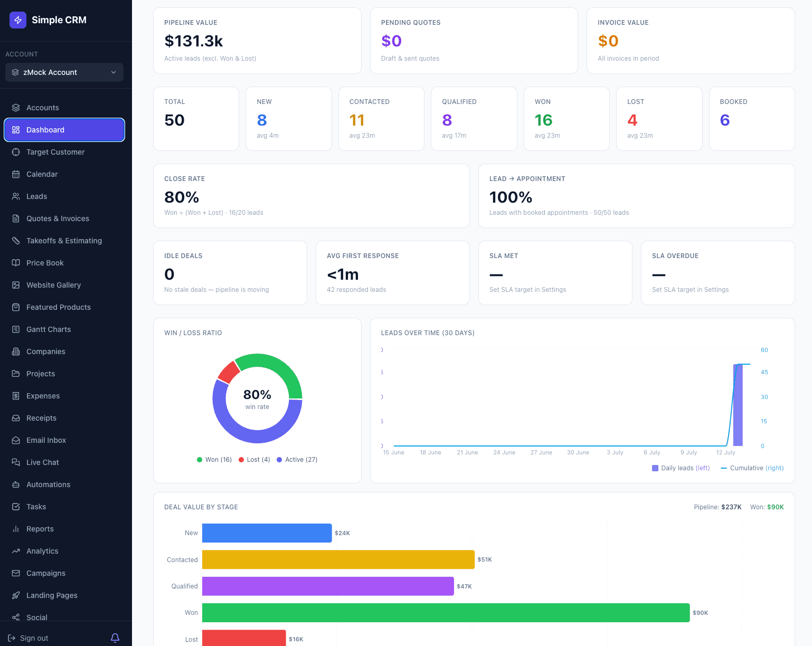
Task: Click the Active (27) legend swatch
Action: (279, 460)
